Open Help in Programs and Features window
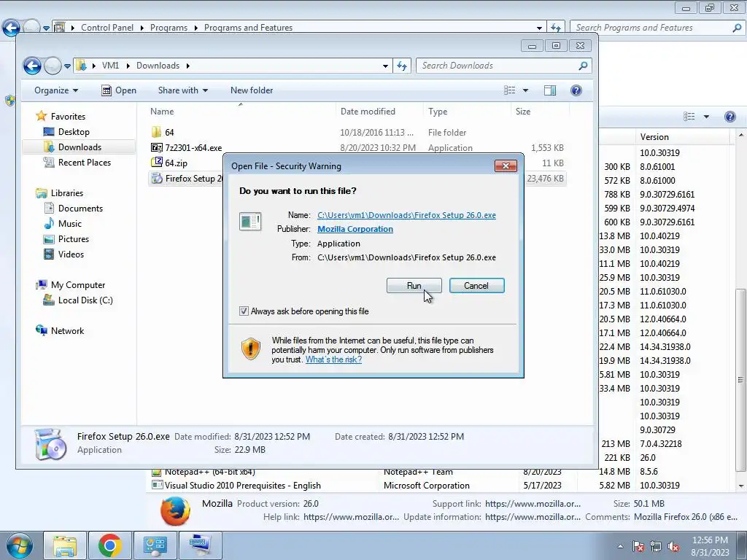Screen dimensions: 747x560 coord(729,117)
